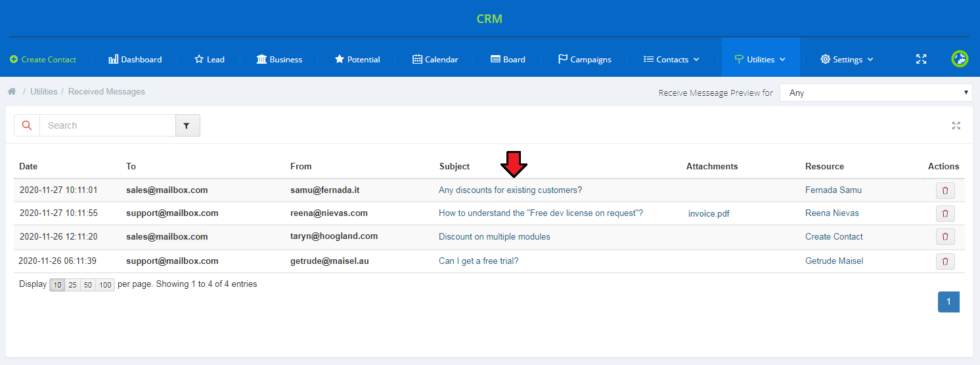980x365 pixels.
Task: Open the invoice.pdf attachment
Action: click(709, 213)
